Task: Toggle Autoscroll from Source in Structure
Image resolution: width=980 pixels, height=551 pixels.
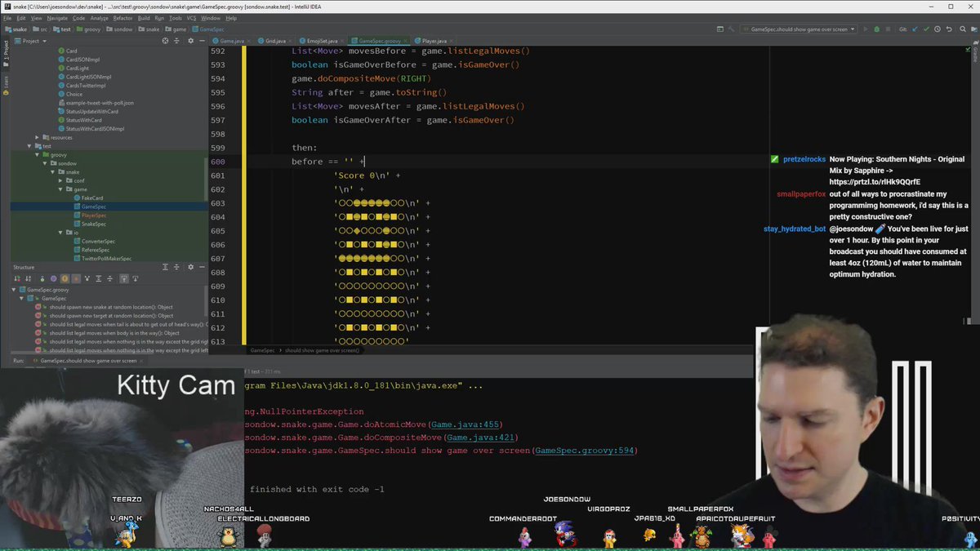Action: (135, 278)
